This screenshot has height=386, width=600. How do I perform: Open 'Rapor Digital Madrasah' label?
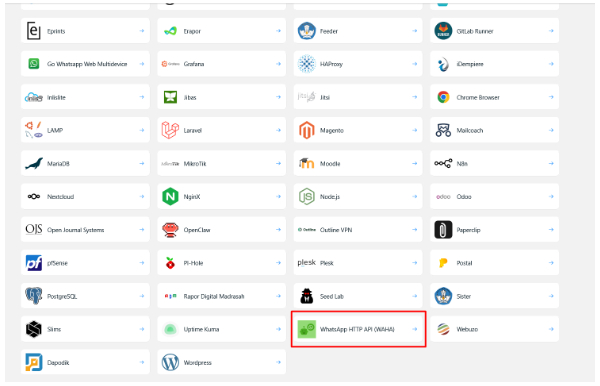[x=214, y=296]
